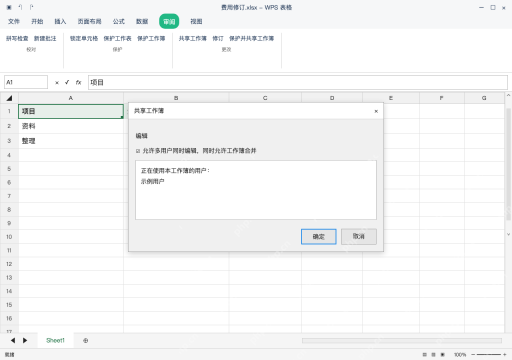The width and height of the screenshot is (512, 360).
Task: Select row 5 header
Action: click(x=9, y=169)
